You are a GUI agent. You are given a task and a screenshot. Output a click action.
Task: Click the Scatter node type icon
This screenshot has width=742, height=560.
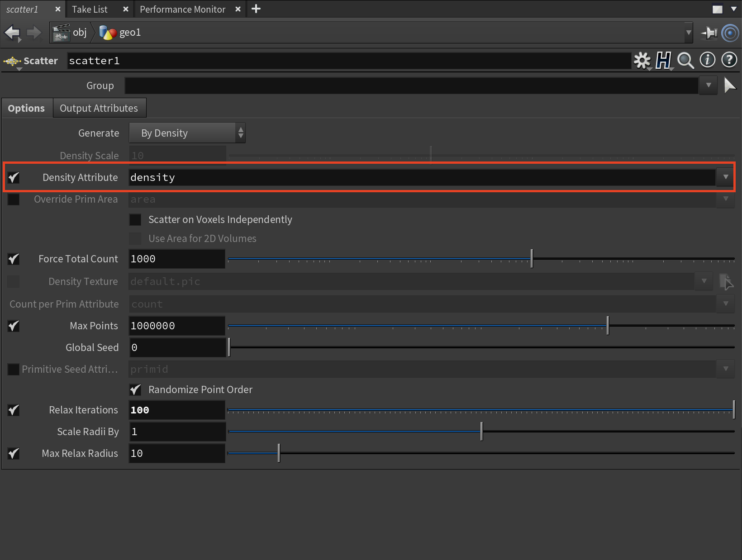click(13, 61)
